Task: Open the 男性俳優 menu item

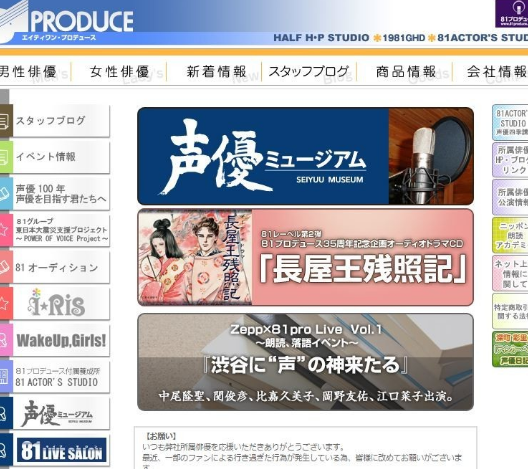Action: pyautogui.click(x=34, y=72)
